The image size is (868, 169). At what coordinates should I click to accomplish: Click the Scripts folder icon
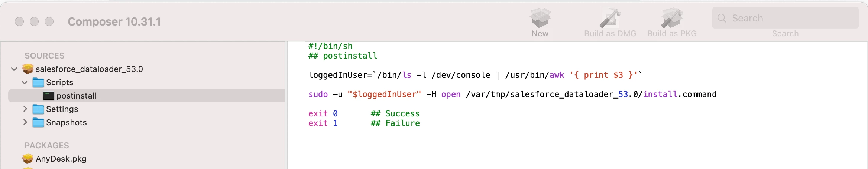[x=38, y=82]
